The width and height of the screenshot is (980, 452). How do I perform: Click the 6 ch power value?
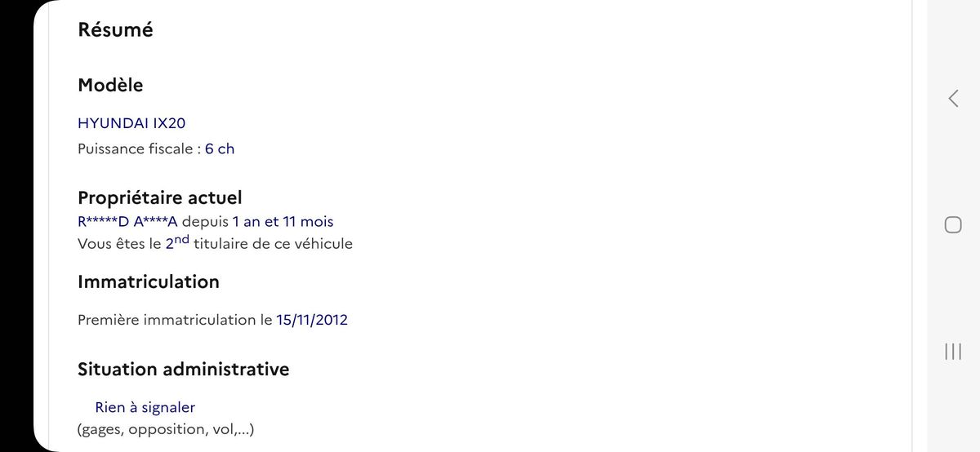(x=220, y=148)
